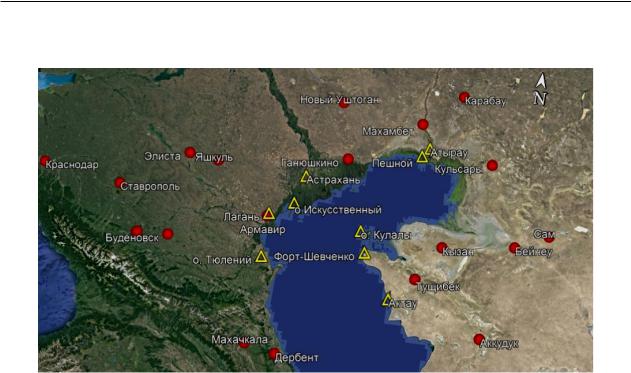Click the yellow triangle marker at Атырау
The height and width of the screenshot is (373, 631).
pyautogui.click(x=429, y=149)
